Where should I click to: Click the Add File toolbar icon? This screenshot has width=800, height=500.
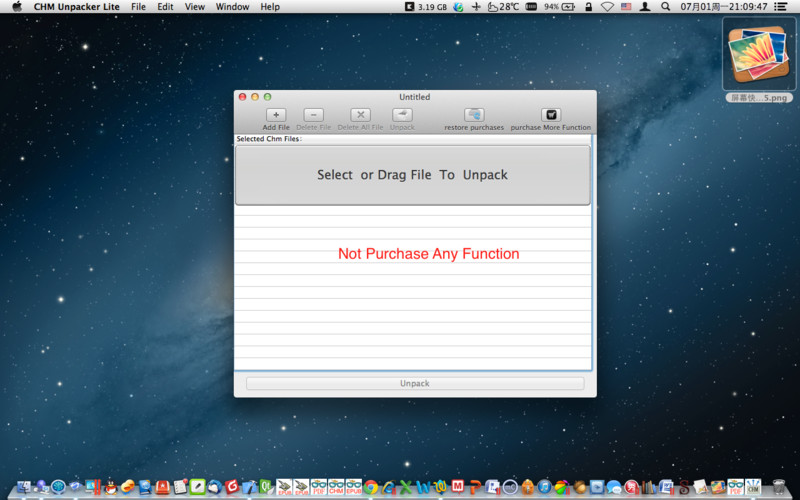[276, 115]
